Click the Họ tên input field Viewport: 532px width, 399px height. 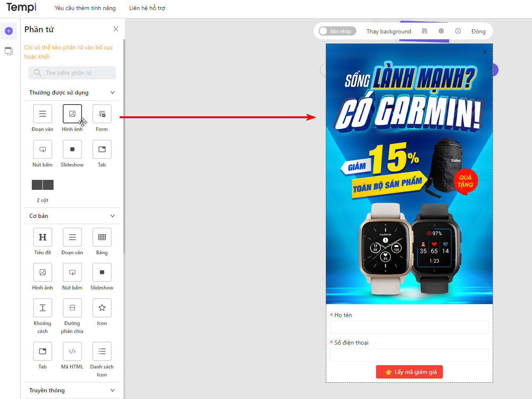click(409, 327)
